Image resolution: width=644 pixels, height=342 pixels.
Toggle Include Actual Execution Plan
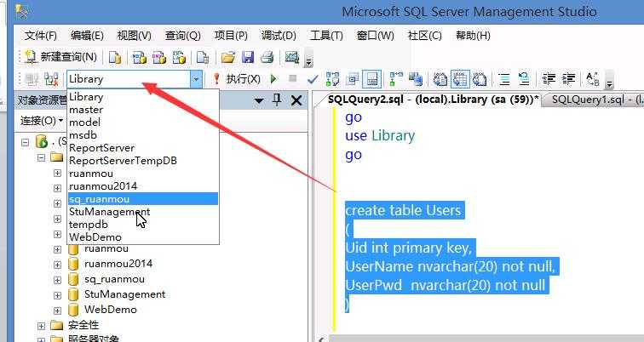click(x=396, y=79)
